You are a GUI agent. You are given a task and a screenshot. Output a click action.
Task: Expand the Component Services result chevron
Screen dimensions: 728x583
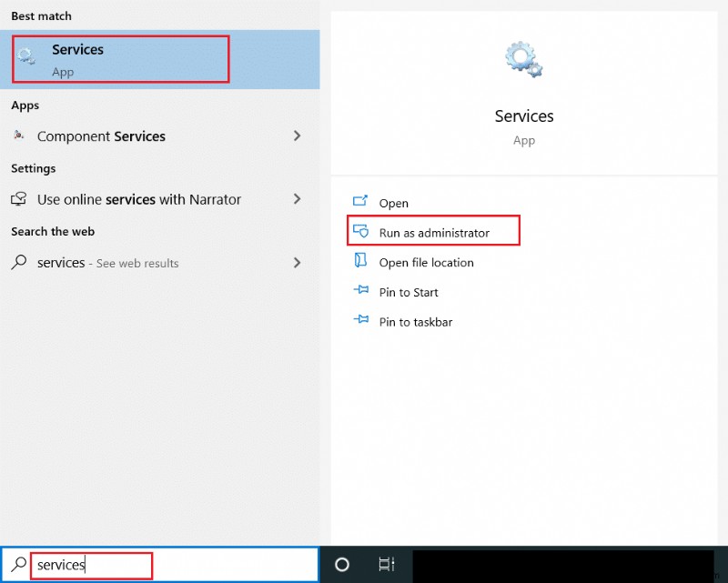click(298, 136)
